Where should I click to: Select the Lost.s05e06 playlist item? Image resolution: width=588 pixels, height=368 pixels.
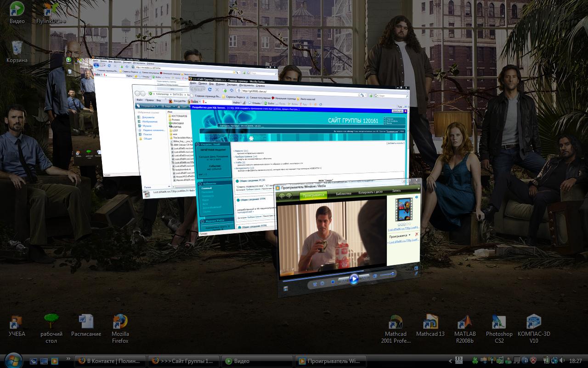pos(404,241)
